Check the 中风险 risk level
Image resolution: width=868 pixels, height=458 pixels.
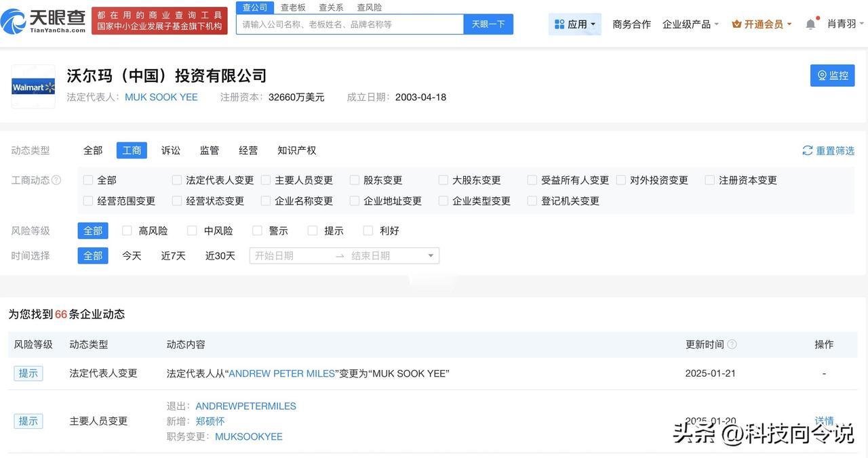tap(192, 231)
